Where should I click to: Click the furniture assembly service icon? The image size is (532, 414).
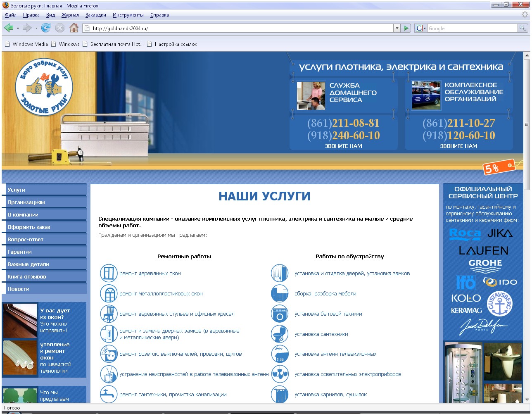click(x=280, y=293)
